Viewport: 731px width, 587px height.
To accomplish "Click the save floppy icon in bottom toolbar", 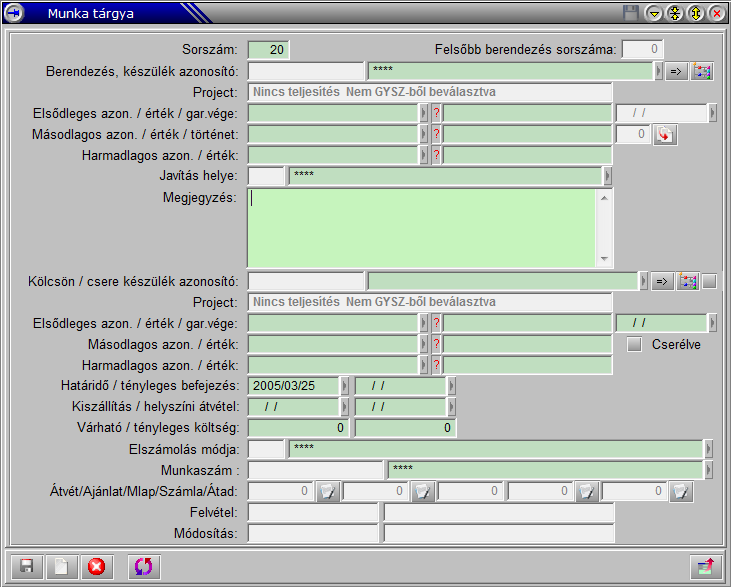I will [26, 567].
